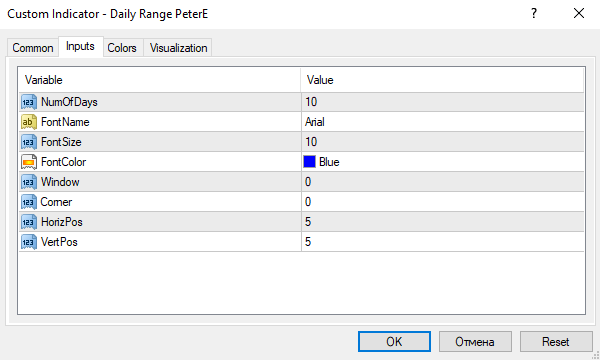Click the Отмена cancel button

coord(475,342)
